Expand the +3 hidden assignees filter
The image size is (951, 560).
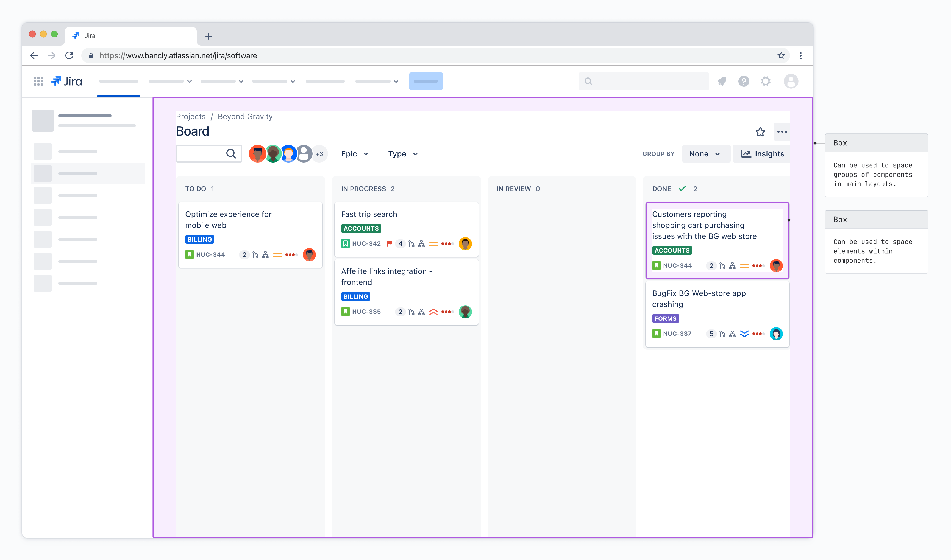click(x=319, y=153)
